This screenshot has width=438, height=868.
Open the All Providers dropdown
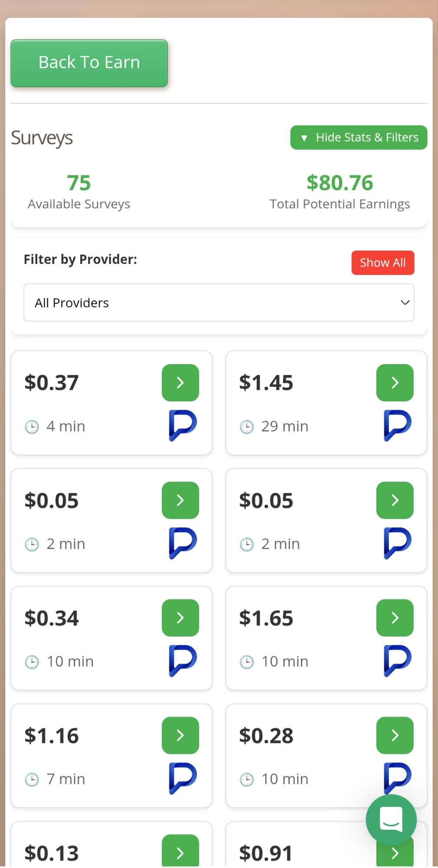219,302
